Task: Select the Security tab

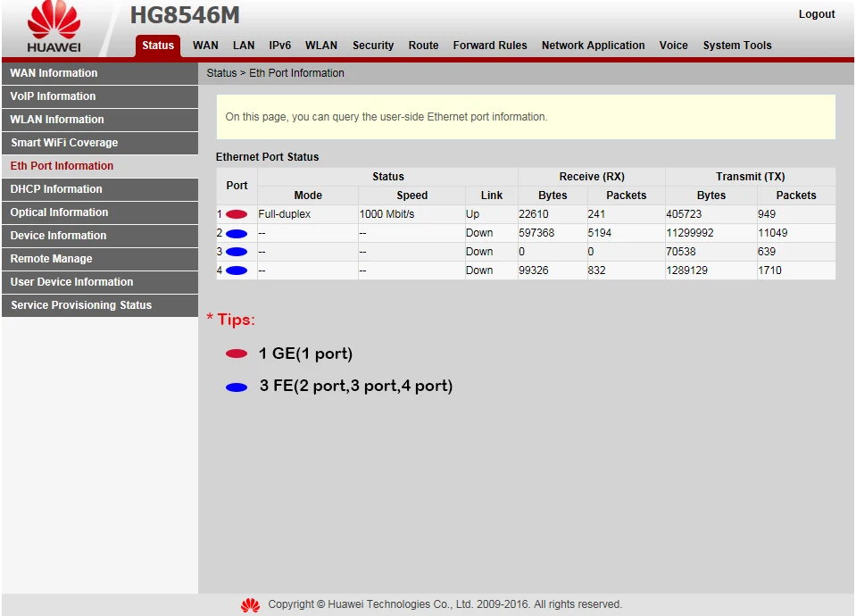Action: 373,46
